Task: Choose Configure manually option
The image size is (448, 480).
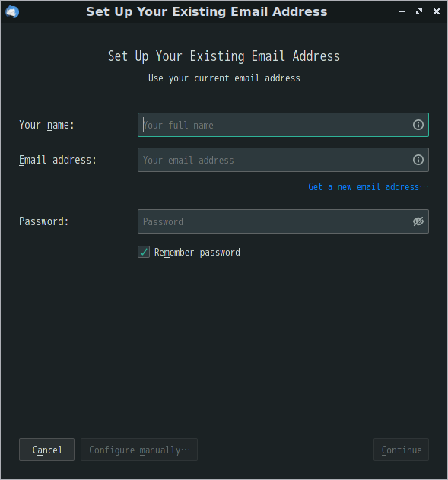Action: click(x=139, y=450)
